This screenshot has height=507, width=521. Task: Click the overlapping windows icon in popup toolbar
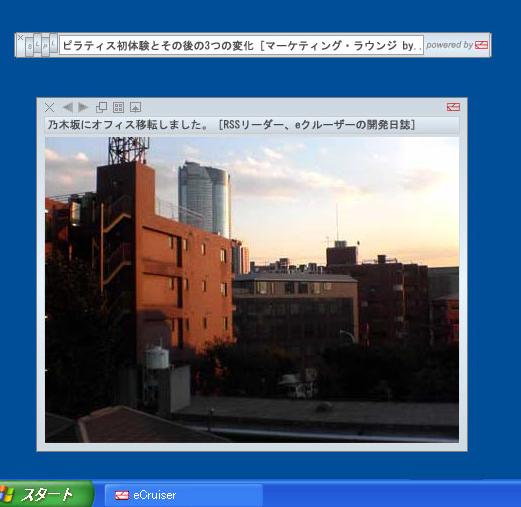click(x=101, y=107)
